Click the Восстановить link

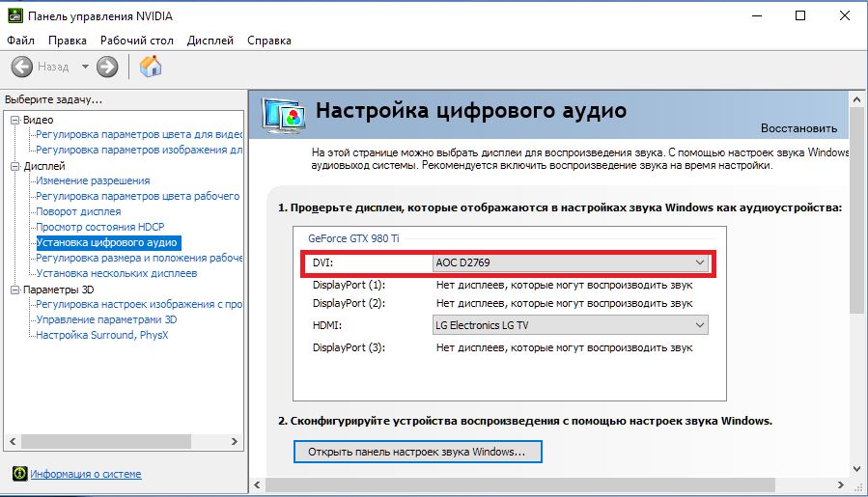click(x=798, y=128)
